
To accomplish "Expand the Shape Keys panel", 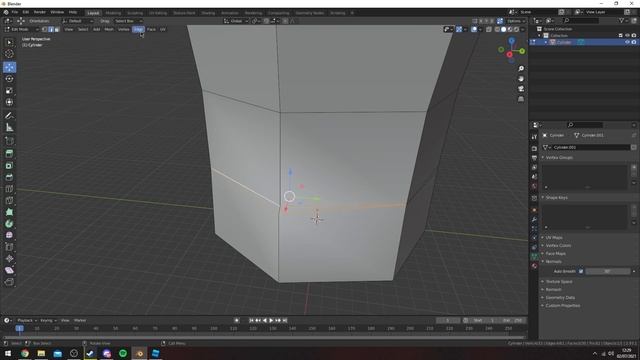I will pyautogui.click(x=555, y=198).
